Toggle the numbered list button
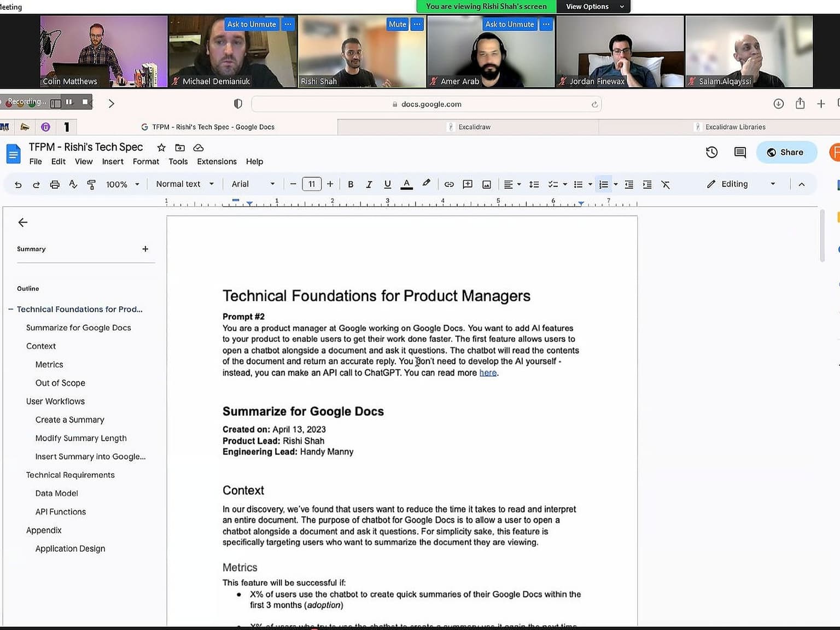 604,184
